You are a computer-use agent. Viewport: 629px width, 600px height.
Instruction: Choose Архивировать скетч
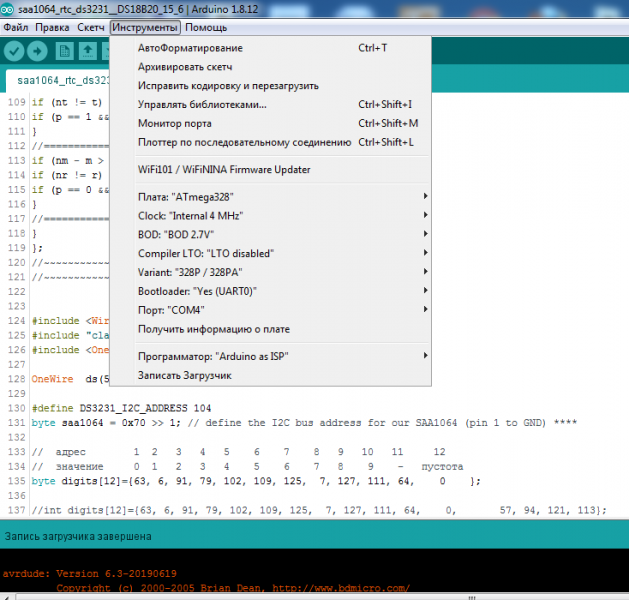point(270,67)
